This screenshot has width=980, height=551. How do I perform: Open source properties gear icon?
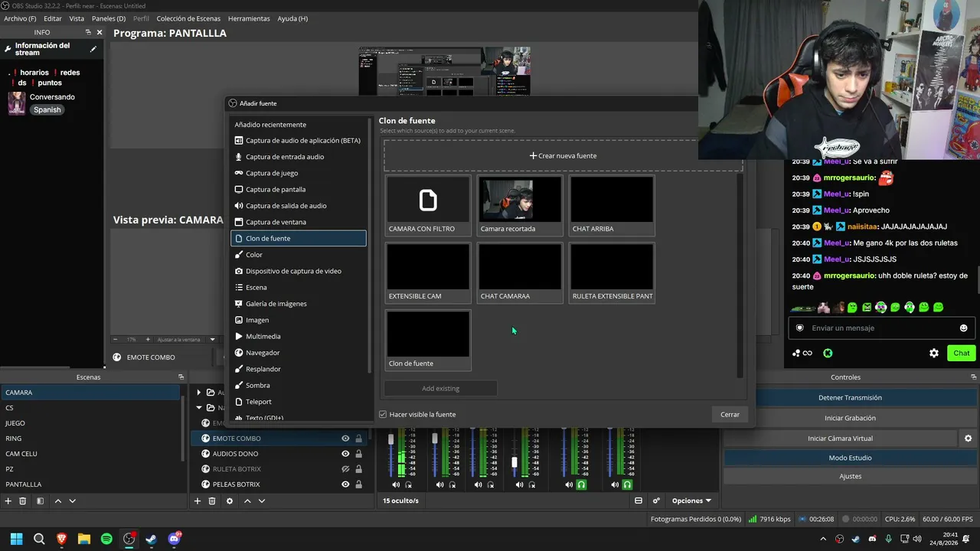pyautogui.click(x=230, y=501)
